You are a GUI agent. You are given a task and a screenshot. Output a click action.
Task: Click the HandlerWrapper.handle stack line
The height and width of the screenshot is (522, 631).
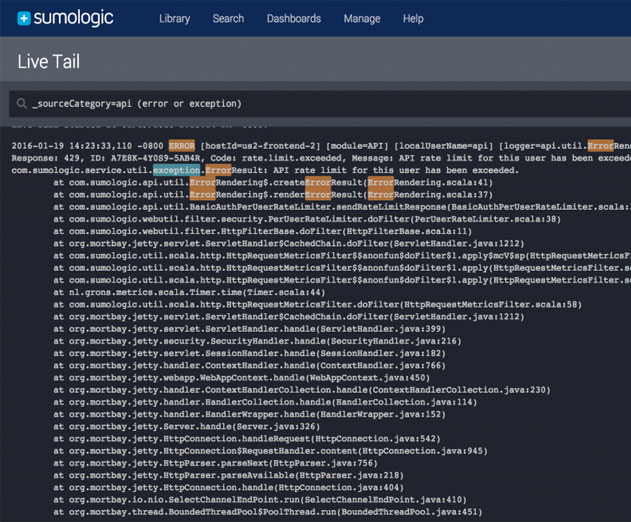click(250, 414)
